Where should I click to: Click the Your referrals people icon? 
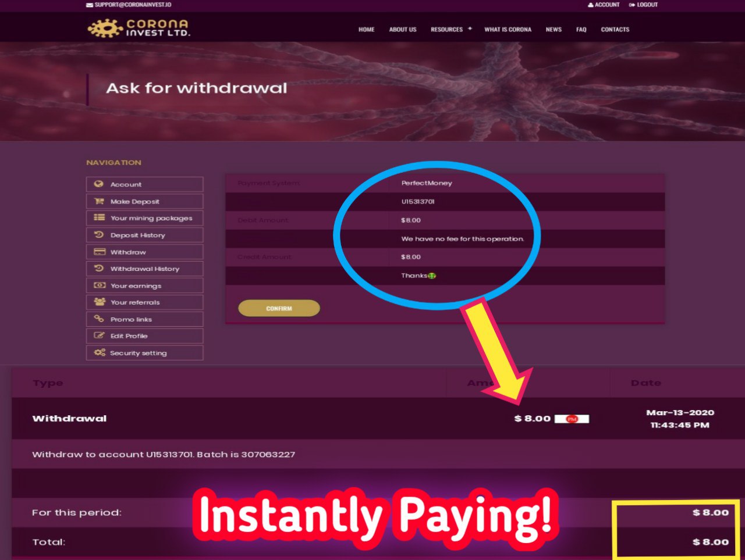pyautogui.click(x=99, y=302)
